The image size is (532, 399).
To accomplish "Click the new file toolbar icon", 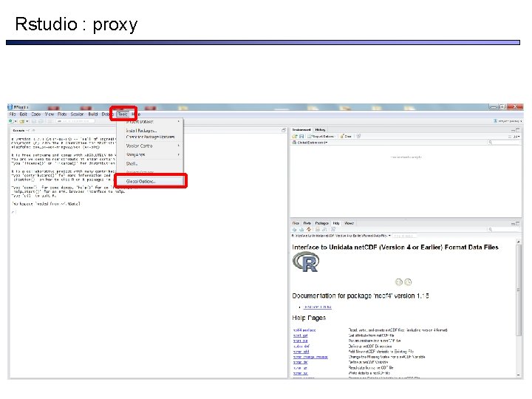I will coord(12,121).
